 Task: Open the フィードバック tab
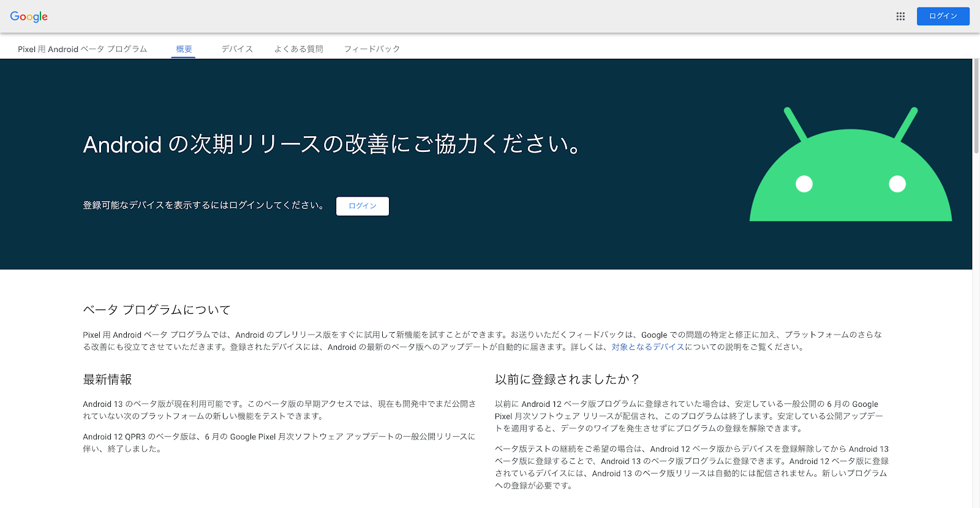click(x=372, y=49)
